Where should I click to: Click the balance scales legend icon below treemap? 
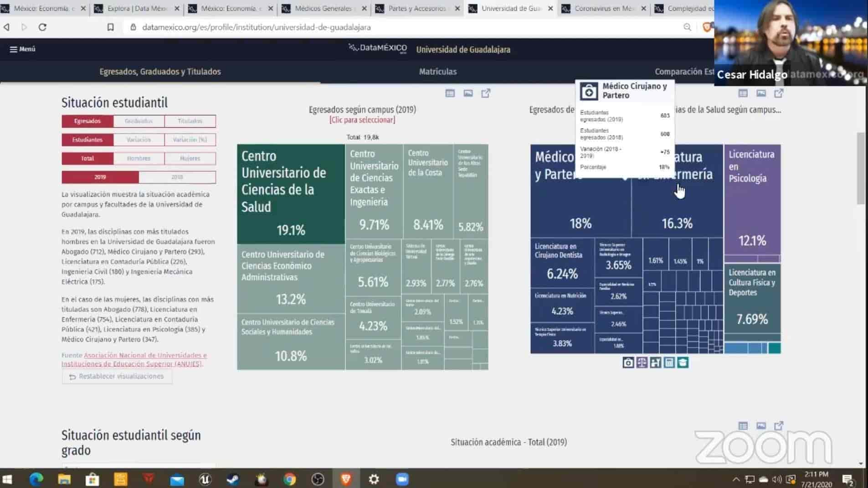[x=642, y=363]
